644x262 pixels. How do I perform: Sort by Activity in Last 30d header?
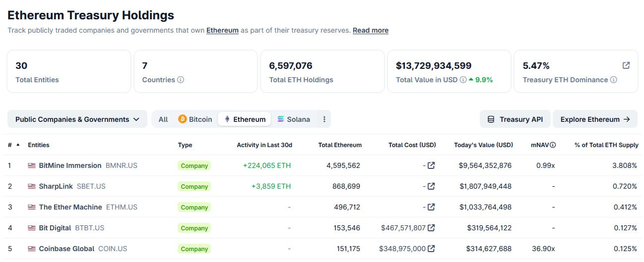264,145
